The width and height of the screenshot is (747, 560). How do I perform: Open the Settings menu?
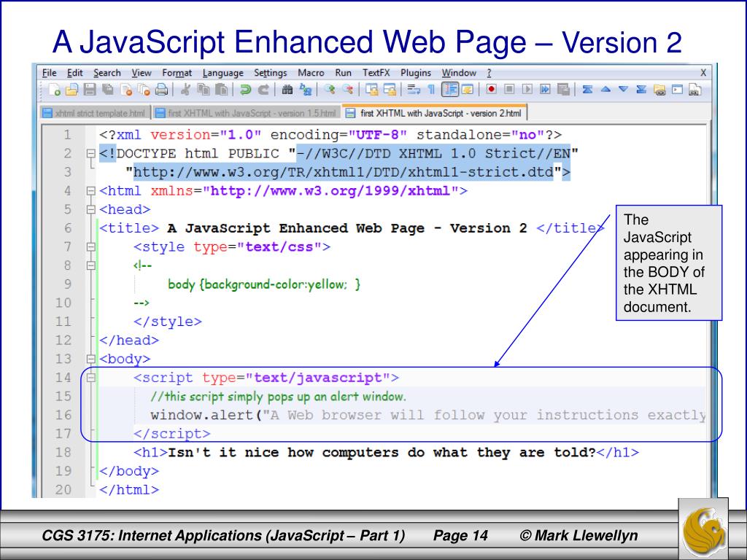click(270, 73)
